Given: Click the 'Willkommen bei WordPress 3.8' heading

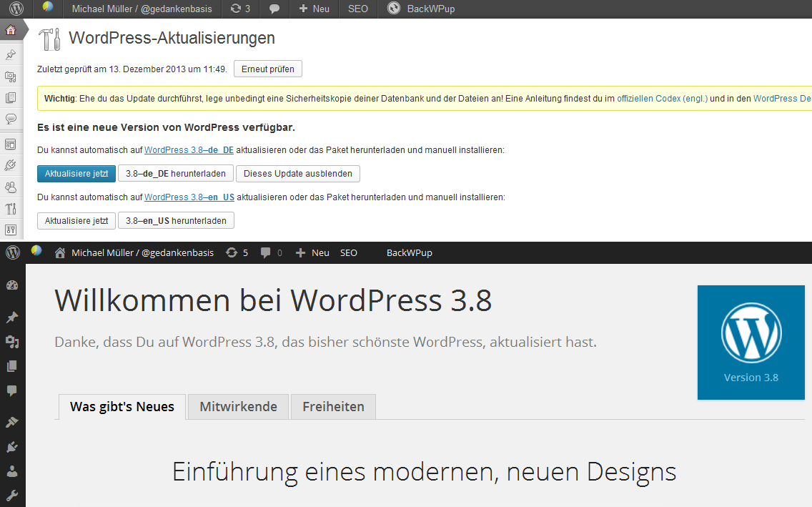Looking at the screenshot, I should (273, 300).
